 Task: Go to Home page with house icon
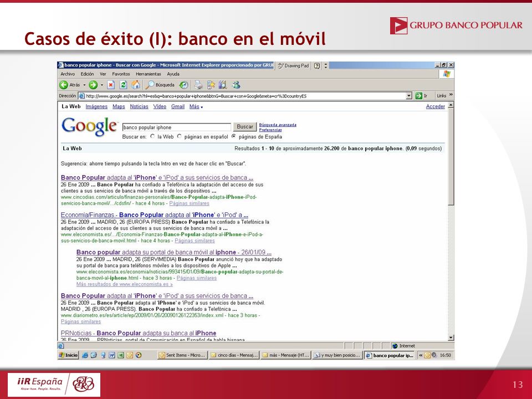coord(135,85)
